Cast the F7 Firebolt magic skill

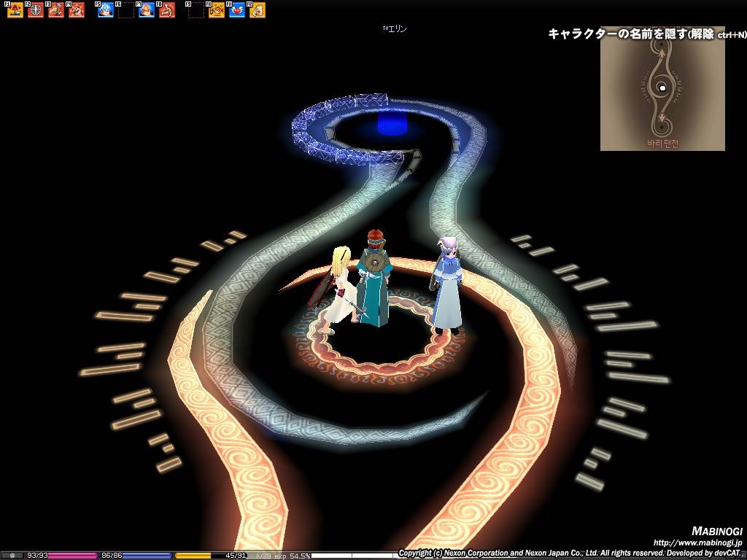click(147, 10)
